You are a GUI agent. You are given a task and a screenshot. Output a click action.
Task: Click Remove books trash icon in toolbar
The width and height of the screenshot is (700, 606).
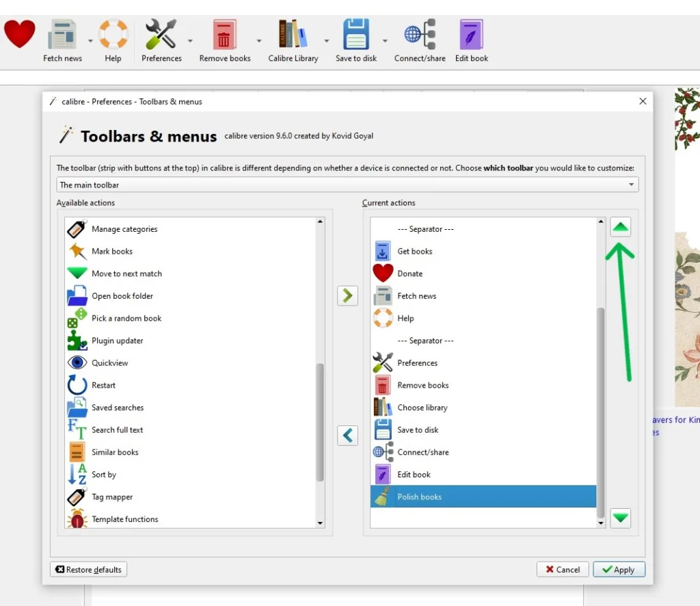[x=224, y=34]
